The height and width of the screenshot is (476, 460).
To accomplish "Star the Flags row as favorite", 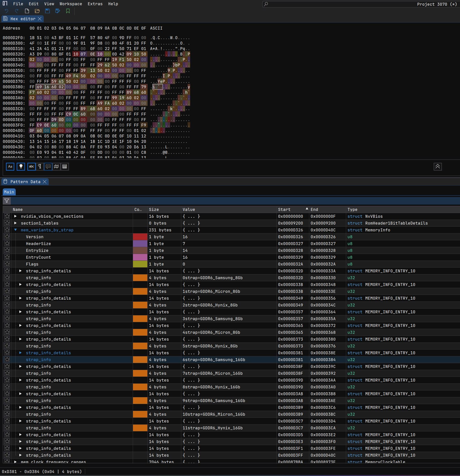I will 7,264.
